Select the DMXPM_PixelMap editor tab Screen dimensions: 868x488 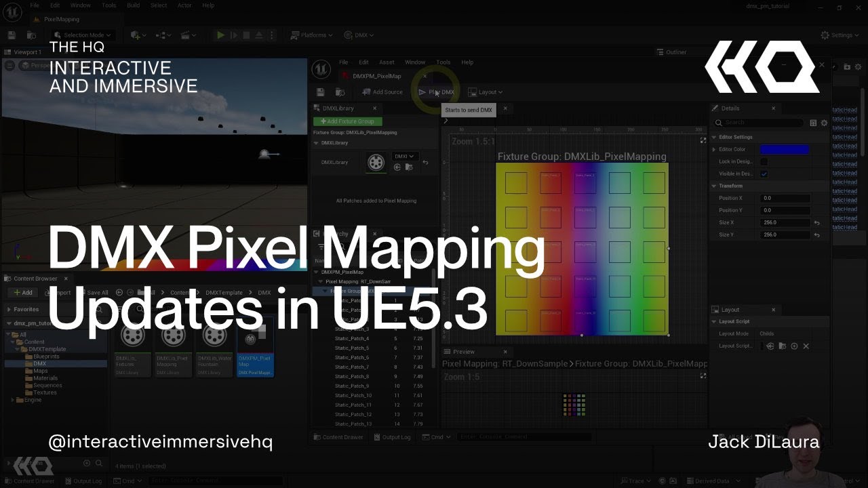(x=377, y=76)
